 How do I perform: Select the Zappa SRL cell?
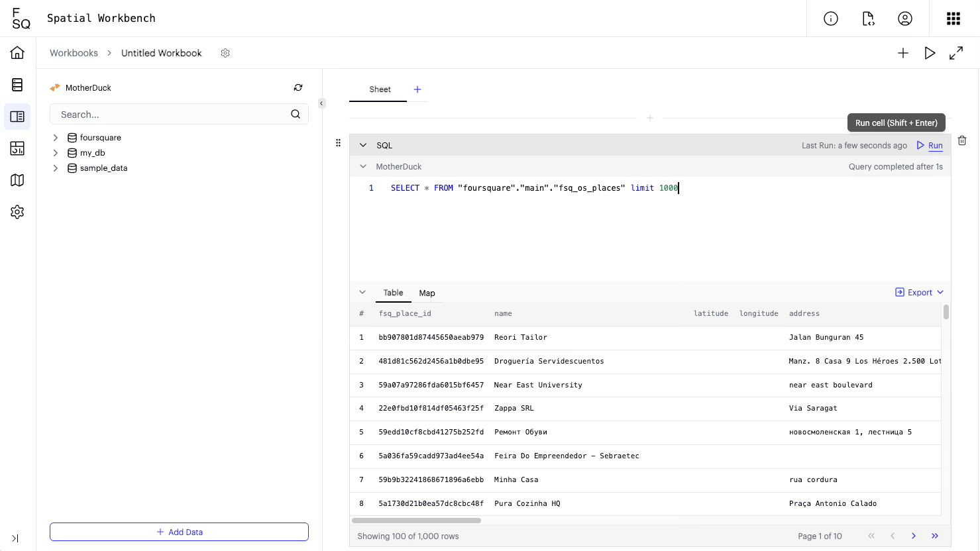point(514,408)
